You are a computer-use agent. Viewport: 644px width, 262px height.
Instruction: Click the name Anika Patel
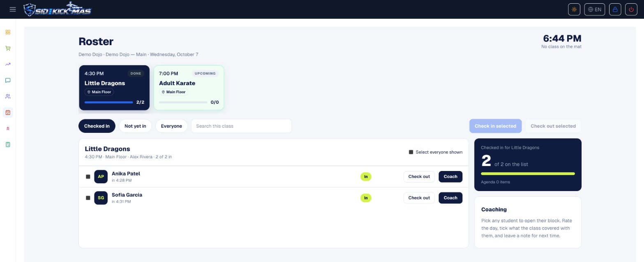point(126,174)
